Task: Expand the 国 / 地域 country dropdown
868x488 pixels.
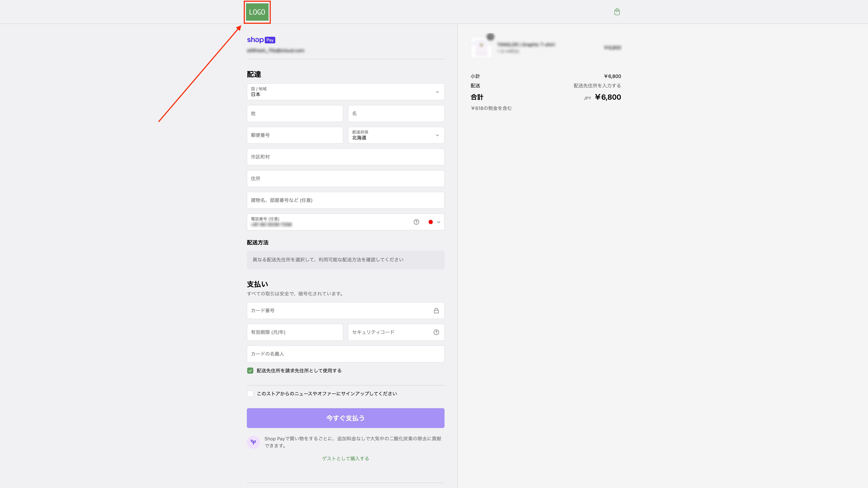Action: (345, 92)
